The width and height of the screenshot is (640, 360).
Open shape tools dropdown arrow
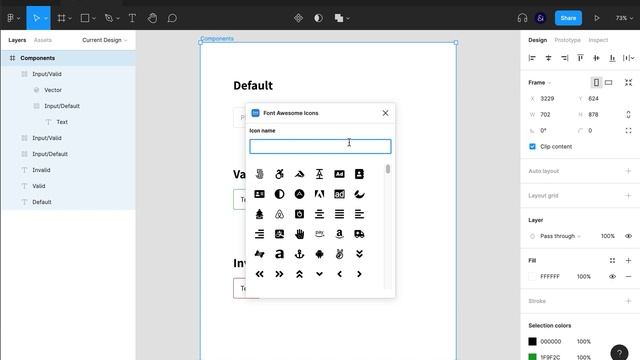pos(94,18)
